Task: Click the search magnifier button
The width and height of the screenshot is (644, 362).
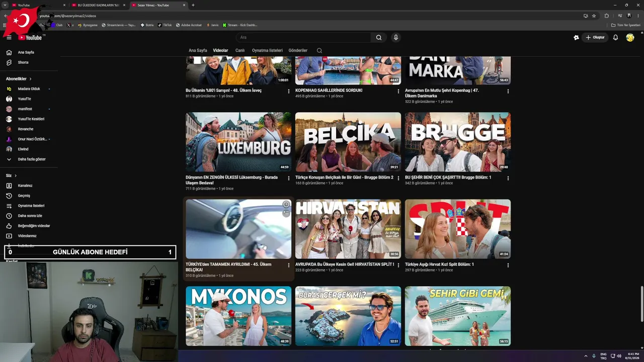Action: 379,37
